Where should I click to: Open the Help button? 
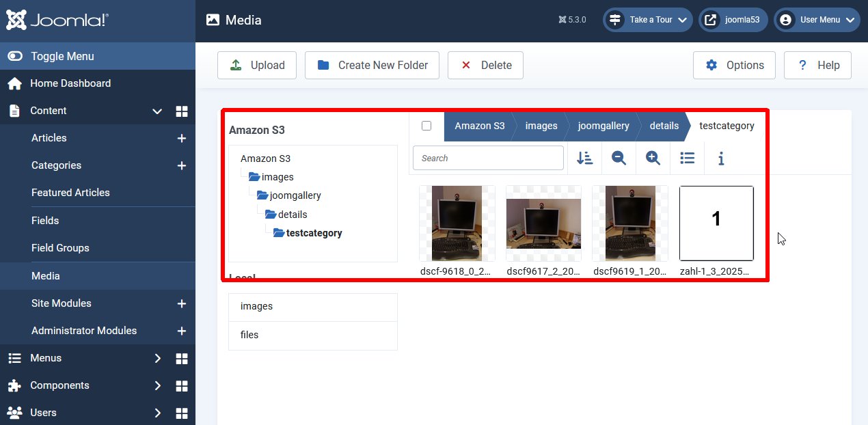pos(817,65)
